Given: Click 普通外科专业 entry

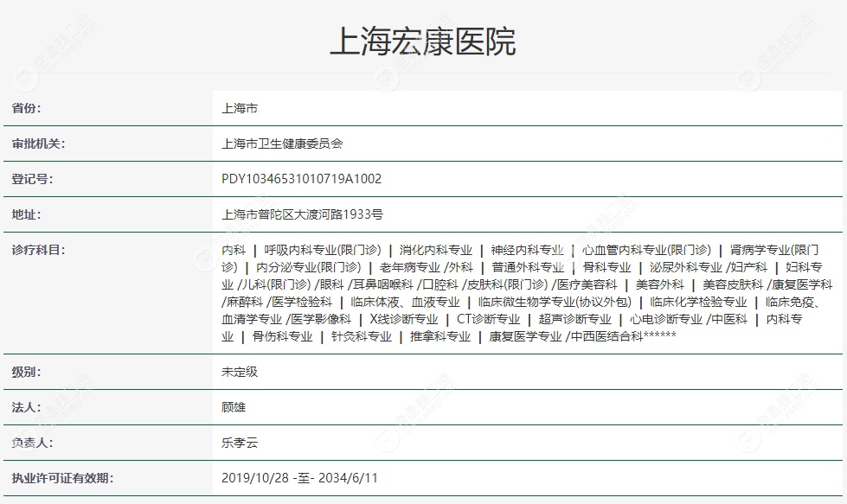Looking at the screenshot, I should click(x=528, y=267).
